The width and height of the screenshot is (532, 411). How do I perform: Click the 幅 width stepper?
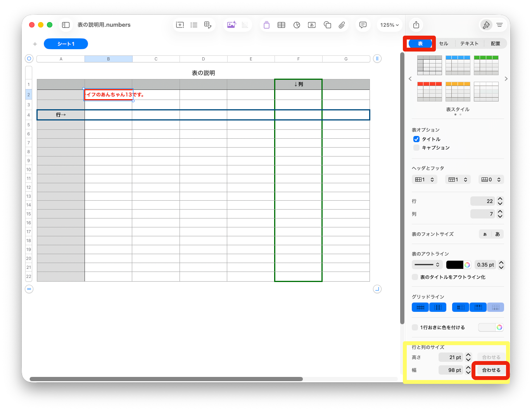(x=468, y=370)
